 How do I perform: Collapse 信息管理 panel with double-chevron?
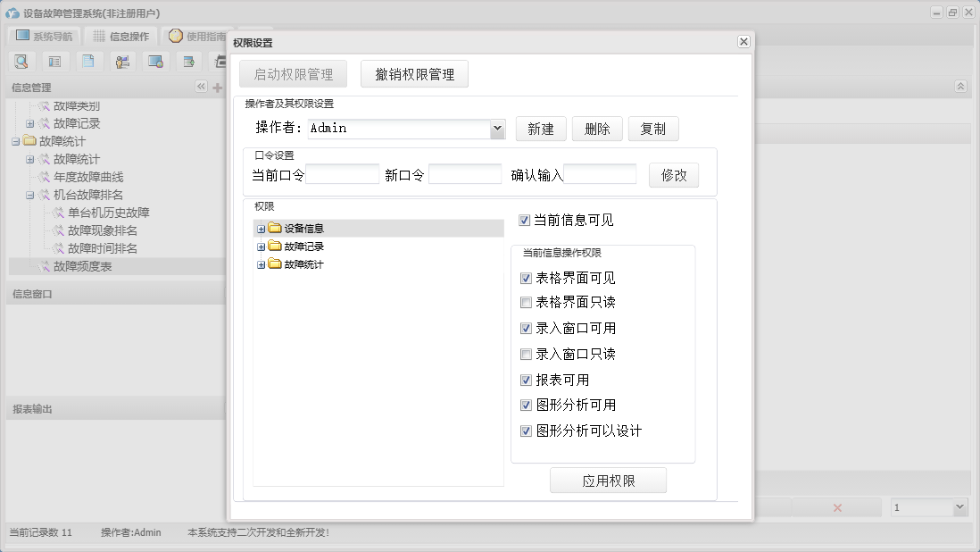point(201,87)
